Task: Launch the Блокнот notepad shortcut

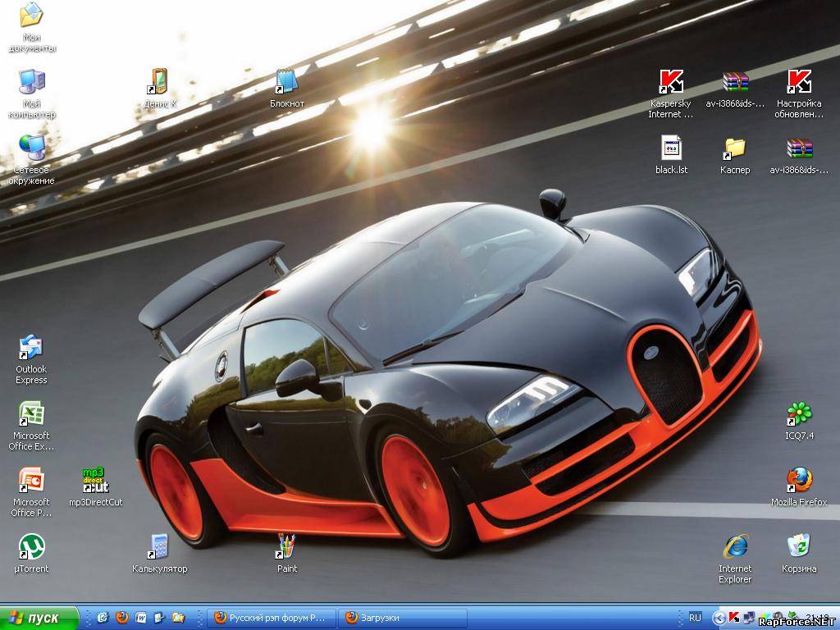Action: 286,82
